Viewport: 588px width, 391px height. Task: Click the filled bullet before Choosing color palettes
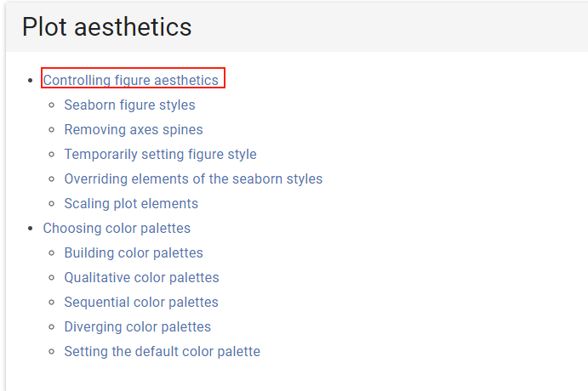point(31,229)
